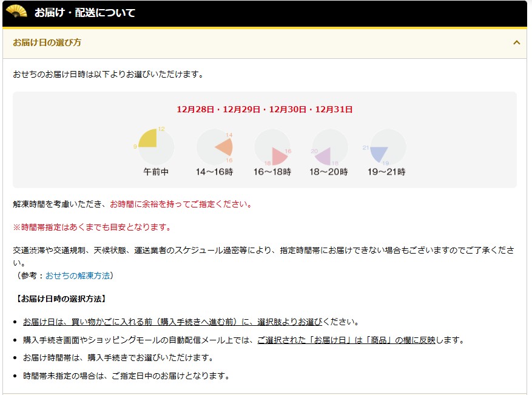Click the お届け日の選び方 accordion heading

[x=47, y=42]
